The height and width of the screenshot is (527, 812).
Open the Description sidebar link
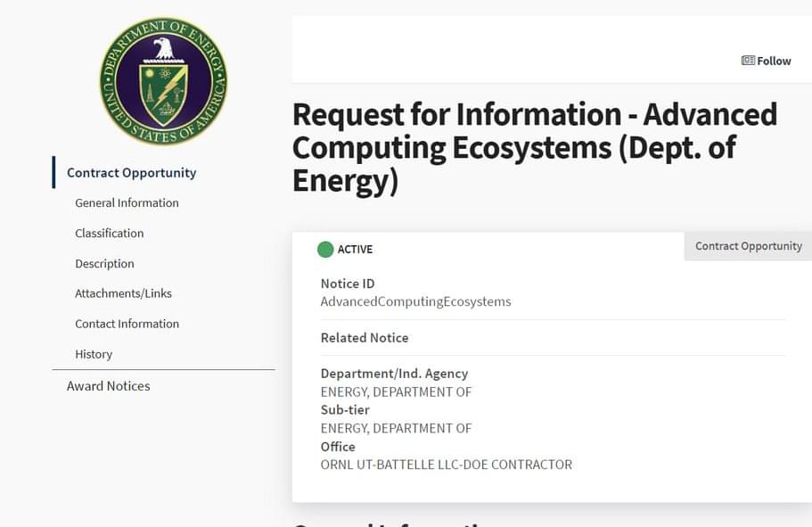click(x=104, y=264)
